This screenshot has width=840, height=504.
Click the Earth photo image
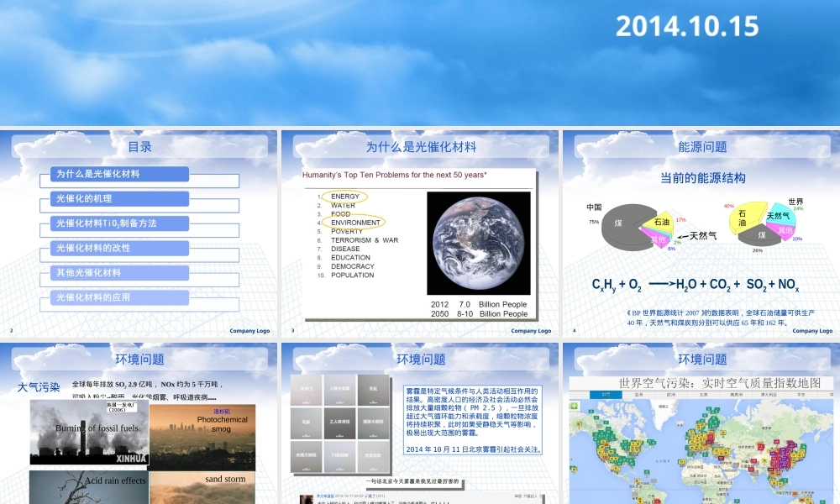479,243
